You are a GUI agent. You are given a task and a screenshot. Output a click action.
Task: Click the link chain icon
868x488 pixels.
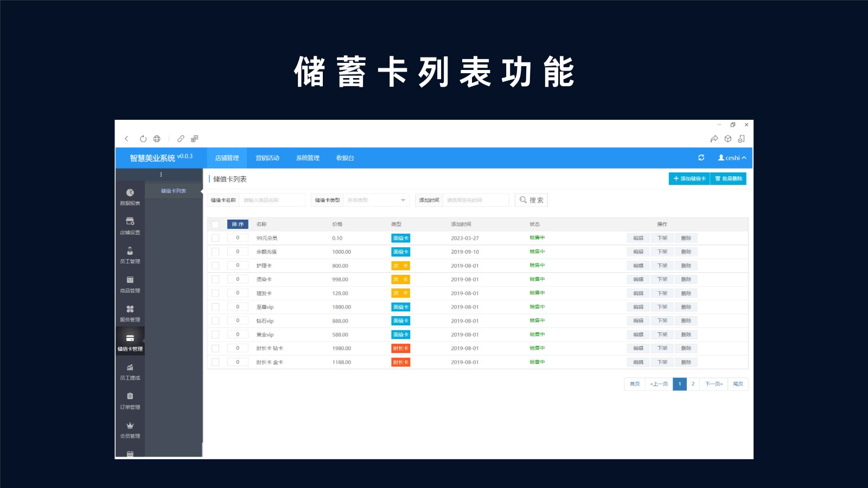coord(181,139)
